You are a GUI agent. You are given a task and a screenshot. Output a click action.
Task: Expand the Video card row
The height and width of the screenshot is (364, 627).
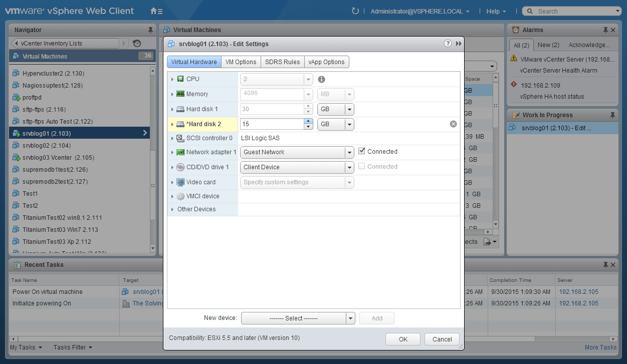(x=172, y=182)
